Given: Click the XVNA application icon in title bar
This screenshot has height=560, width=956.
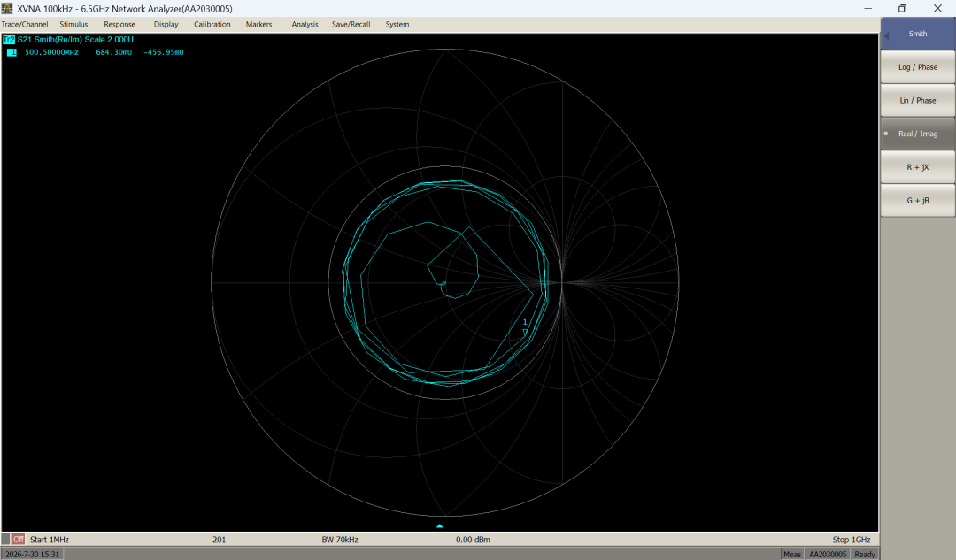Looking at the screenshot, I should tap(7, 9).
